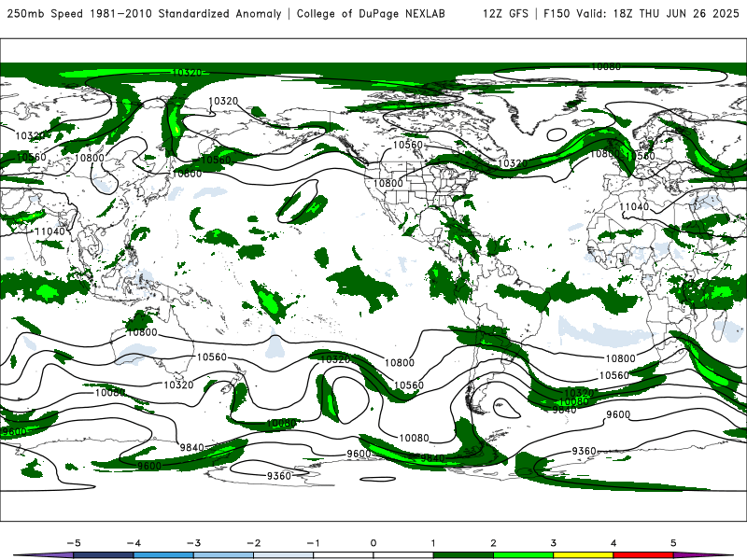Click the colorbar tick label '0'

(x=373, y=543)
